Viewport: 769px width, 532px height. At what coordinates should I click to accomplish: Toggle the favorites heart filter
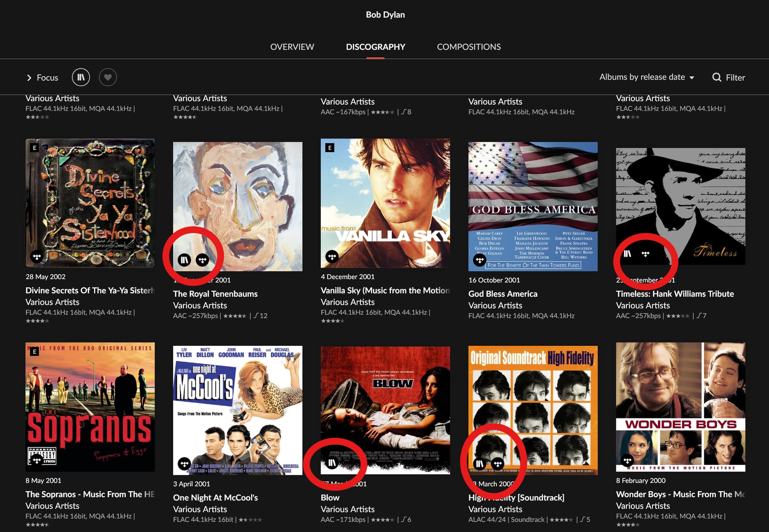pyautogui.click(x=108, y=77)
